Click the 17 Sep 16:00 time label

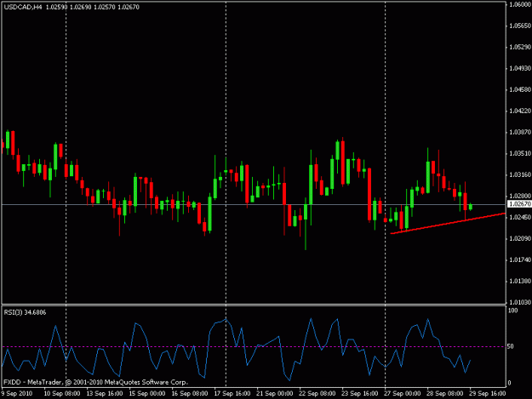(232, 394)
